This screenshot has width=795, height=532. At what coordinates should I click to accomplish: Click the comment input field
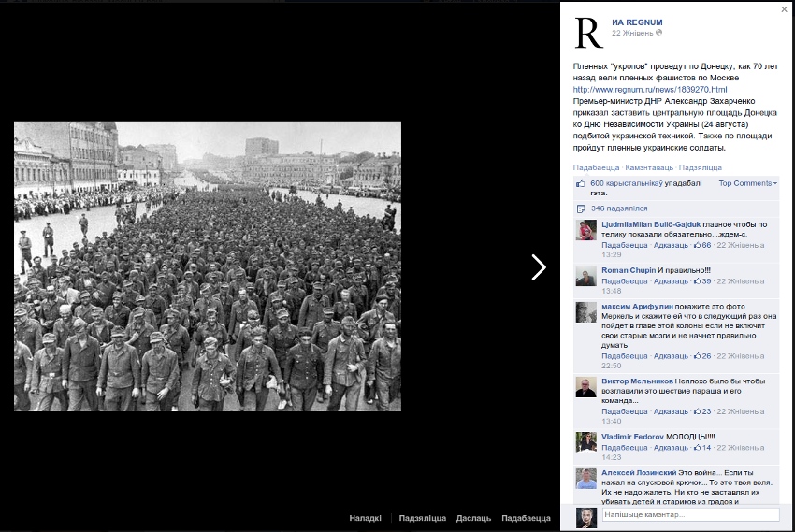pyautogui.click(x=689, y=514)
